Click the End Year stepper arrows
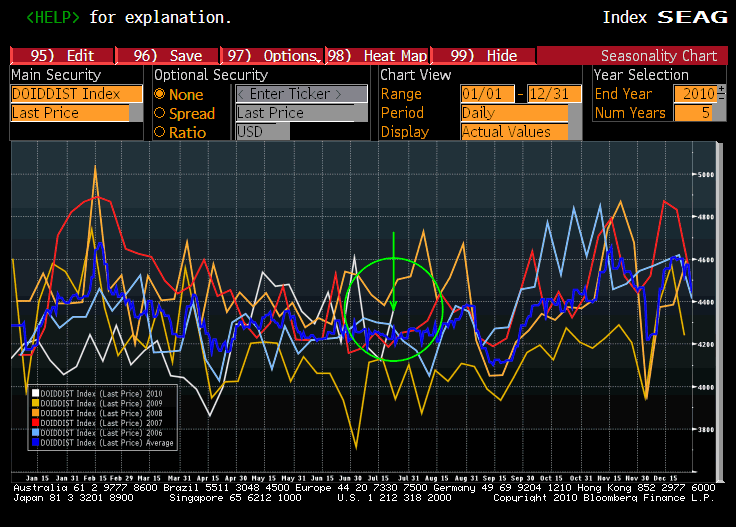 [722, 94]
